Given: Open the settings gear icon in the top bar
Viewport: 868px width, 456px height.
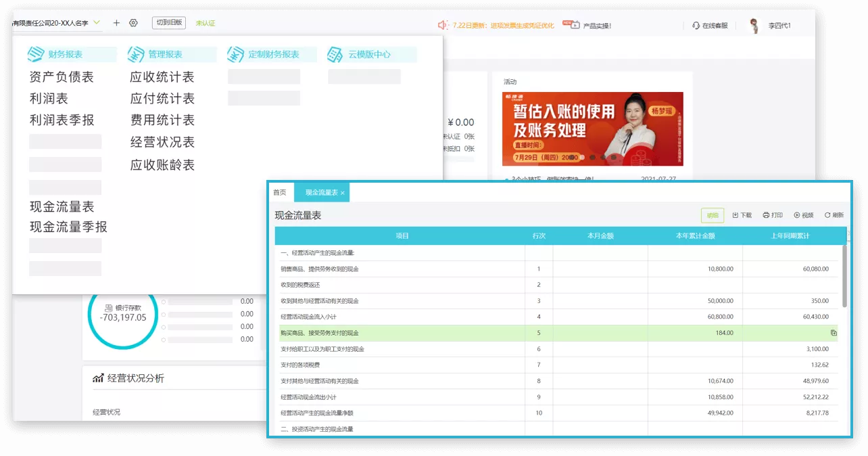Looking at the screenshot, I should click(x=133, y=22).
